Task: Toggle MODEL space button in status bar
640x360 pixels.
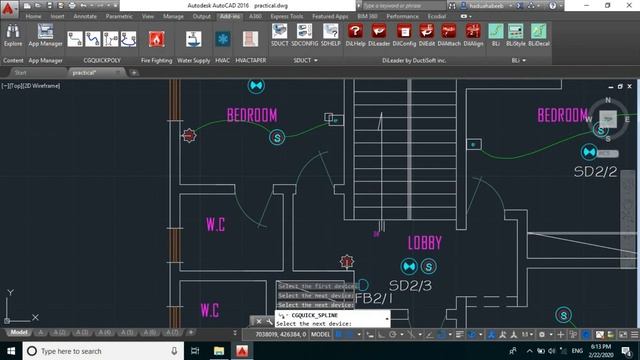Action: 320,335
